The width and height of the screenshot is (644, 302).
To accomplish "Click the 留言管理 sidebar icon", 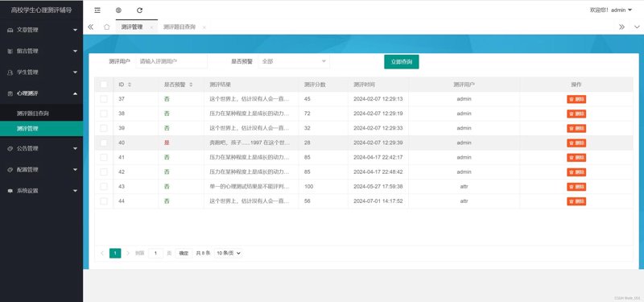I will click(10, 51).
